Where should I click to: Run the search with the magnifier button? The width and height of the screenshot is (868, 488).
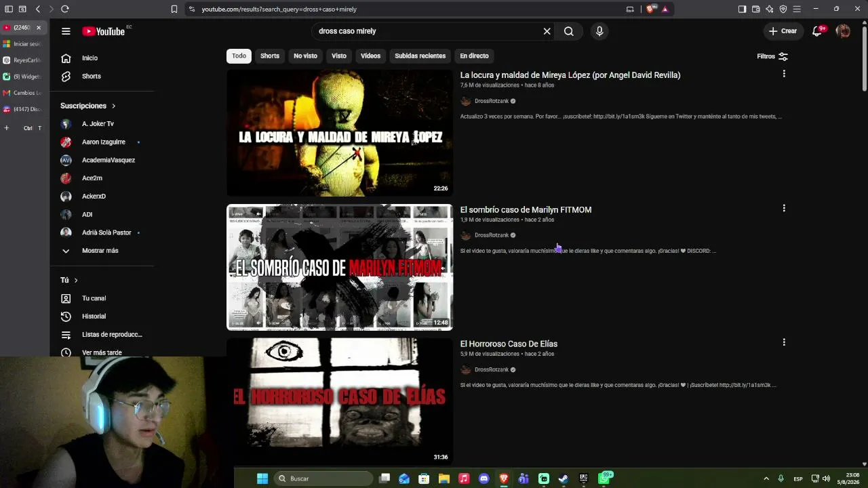pos(569,31)
